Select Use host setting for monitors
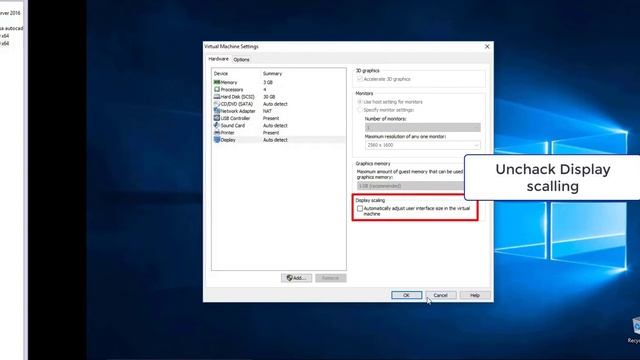 tap(360, 102)
